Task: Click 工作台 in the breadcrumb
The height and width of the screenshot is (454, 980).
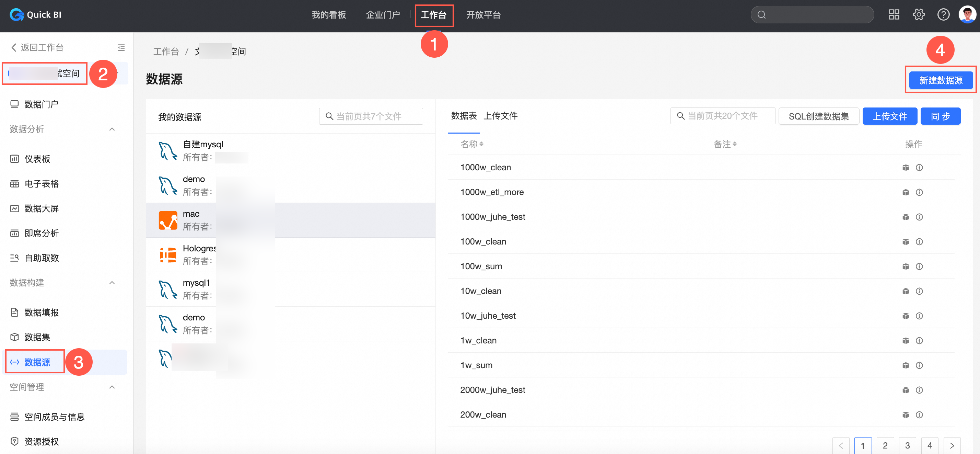Action: pyautogui.click(x=166, y=52)
